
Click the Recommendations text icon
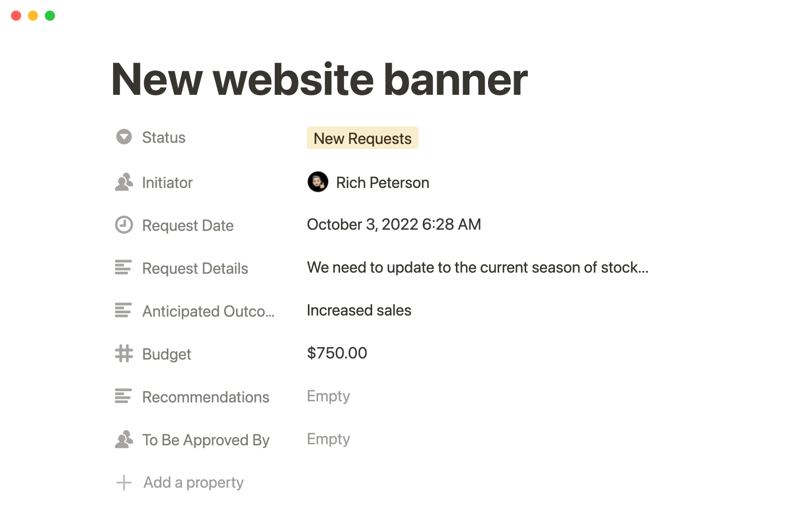click(x=123, y=396)
